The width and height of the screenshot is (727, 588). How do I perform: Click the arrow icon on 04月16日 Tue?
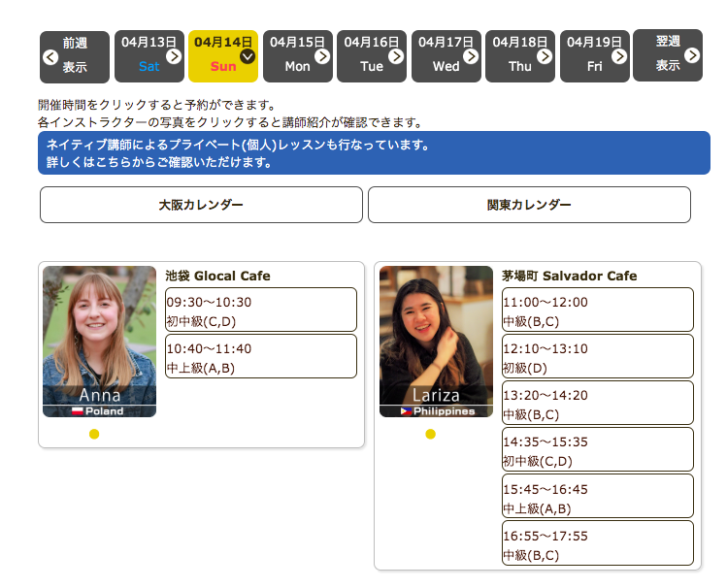click(396, 56)
